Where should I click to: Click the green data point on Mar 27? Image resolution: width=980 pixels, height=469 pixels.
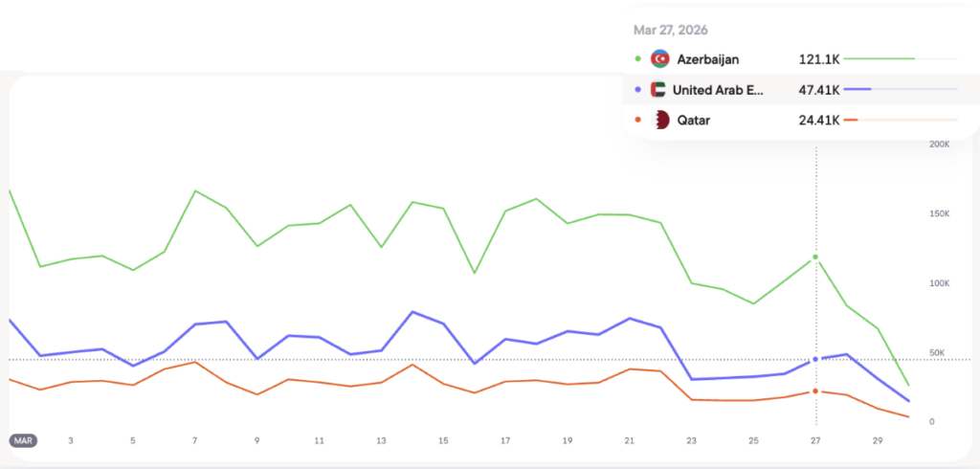pos(815,257)
